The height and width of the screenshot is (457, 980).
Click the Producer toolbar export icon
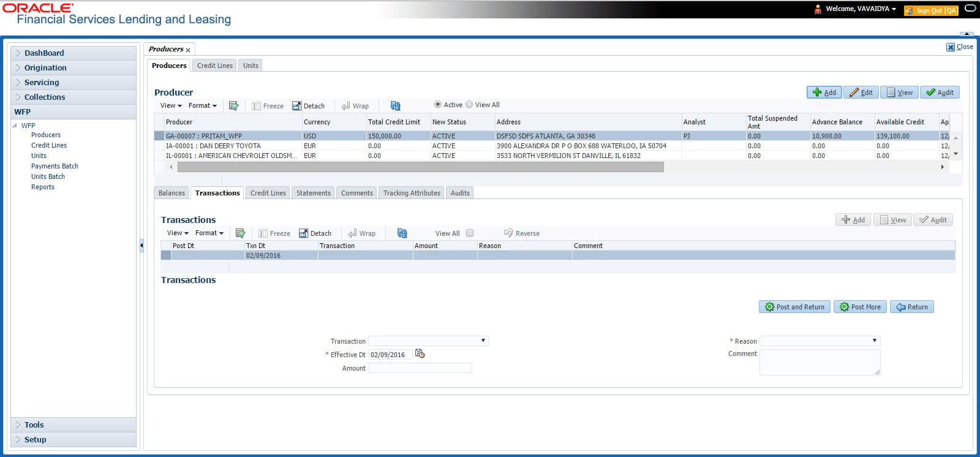pos(233,106)
